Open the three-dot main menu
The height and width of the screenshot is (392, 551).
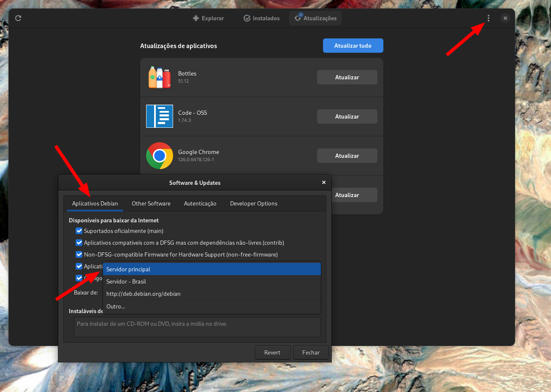pyautogui.click(x=489, y=18)
